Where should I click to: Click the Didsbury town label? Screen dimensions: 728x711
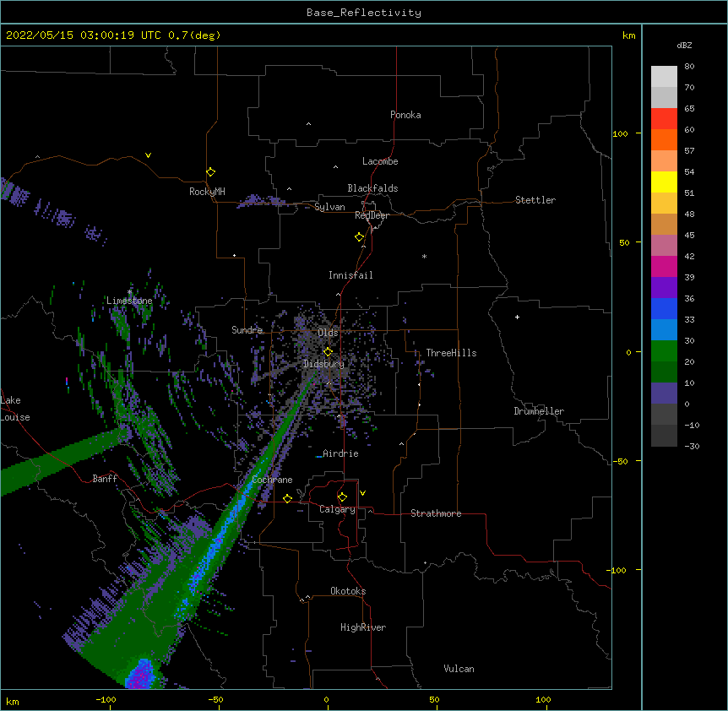tap(323, 364)
